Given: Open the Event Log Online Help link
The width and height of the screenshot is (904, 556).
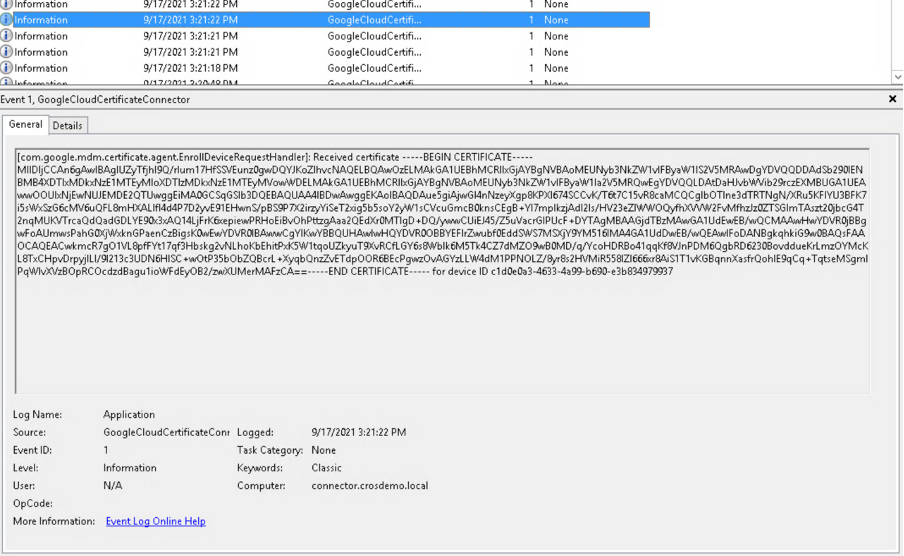Looking at the screenshot, I should 155,521.
